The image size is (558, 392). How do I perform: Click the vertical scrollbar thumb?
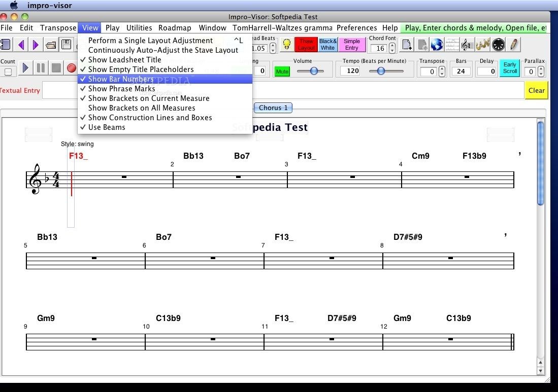541,163
